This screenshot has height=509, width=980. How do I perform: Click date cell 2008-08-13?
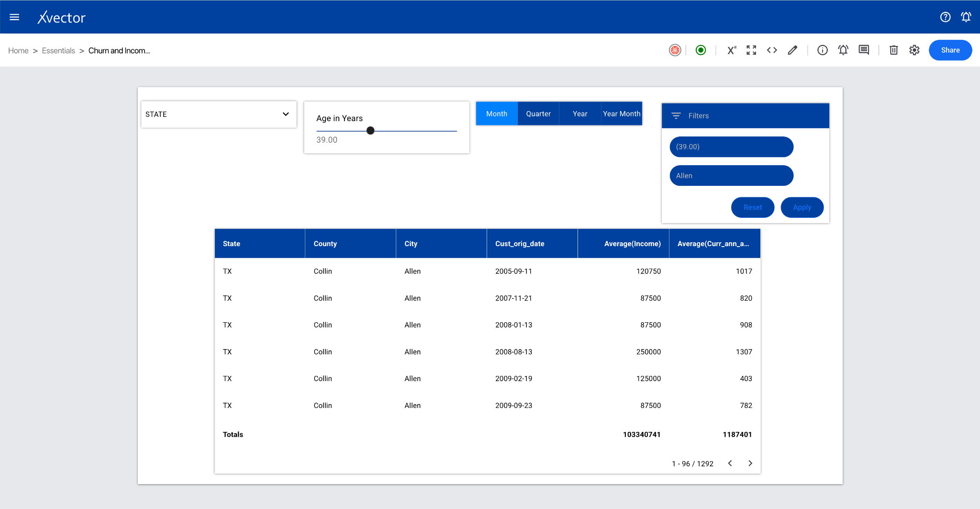pyautogui.click(x=513, y=352)
